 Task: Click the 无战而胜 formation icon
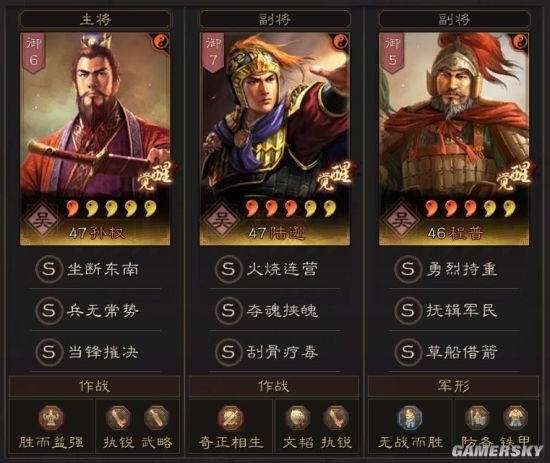click(x=410, y=418)
